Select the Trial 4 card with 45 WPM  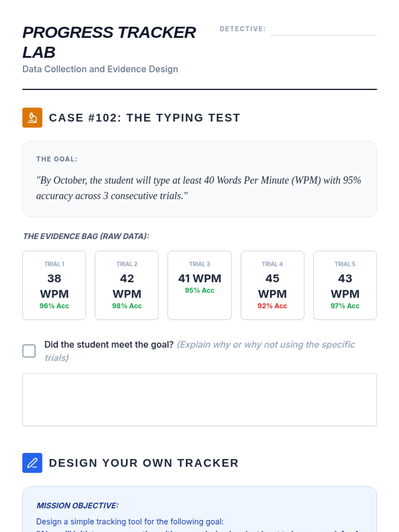[272, 285]
